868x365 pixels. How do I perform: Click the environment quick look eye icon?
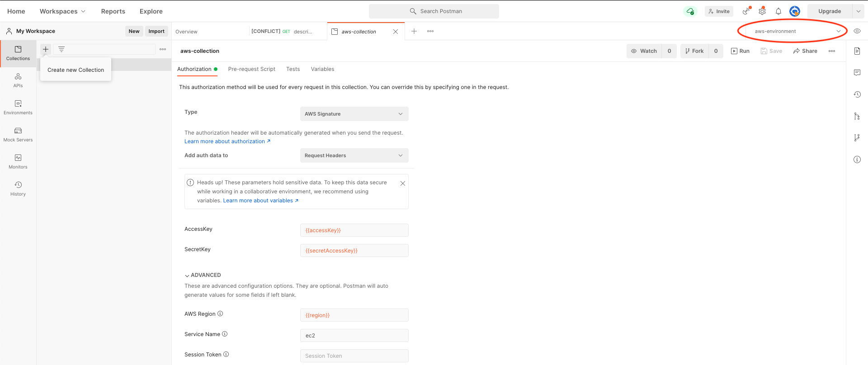coord(857,31)
